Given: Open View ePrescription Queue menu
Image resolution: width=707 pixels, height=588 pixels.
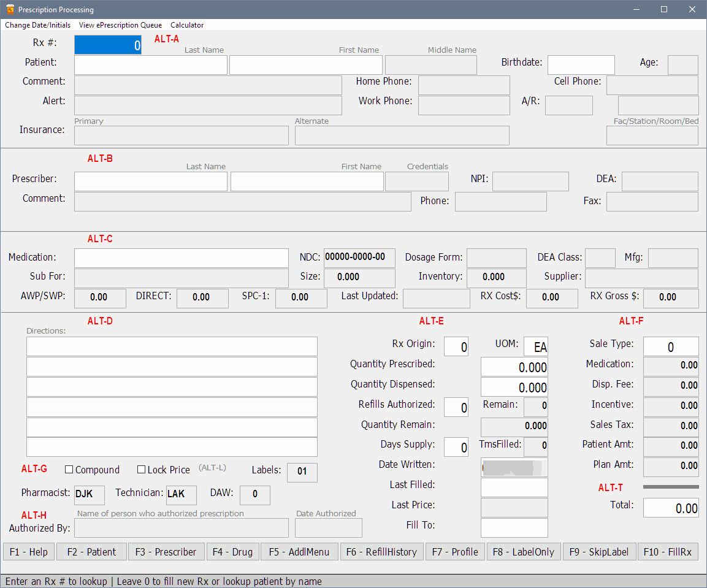Looking at the screenshot, I should pos(120,25).
